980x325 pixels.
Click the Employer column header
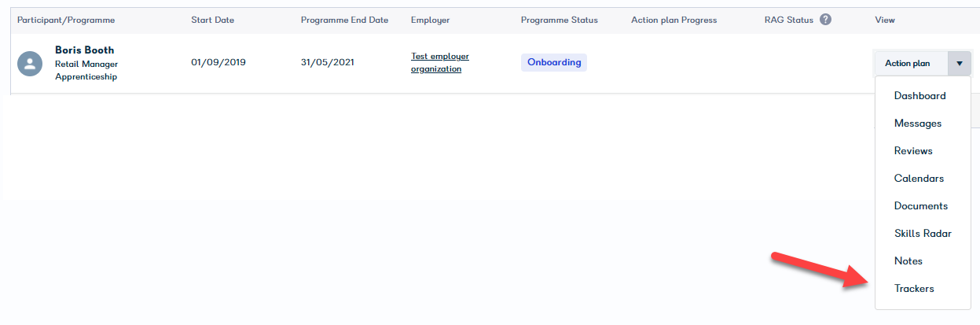pyautogui.click(x=430, y=20)
